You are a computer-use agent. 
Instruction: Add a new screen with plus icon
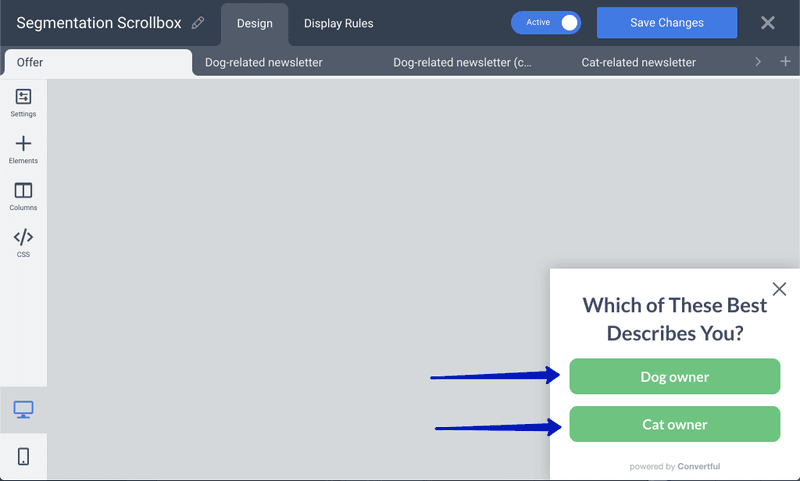(785, 62)
